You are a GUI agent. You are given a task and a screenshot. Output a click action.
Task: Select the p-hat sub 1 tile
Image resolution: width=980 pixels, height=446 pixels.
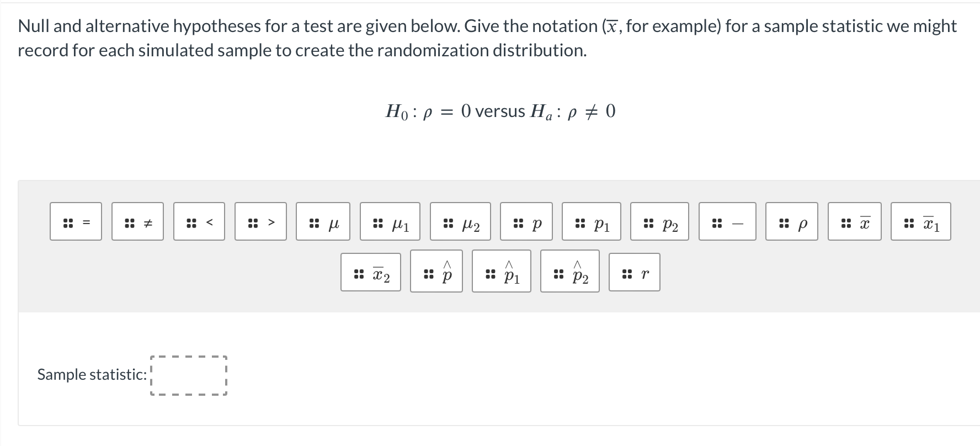pos(501,272)
